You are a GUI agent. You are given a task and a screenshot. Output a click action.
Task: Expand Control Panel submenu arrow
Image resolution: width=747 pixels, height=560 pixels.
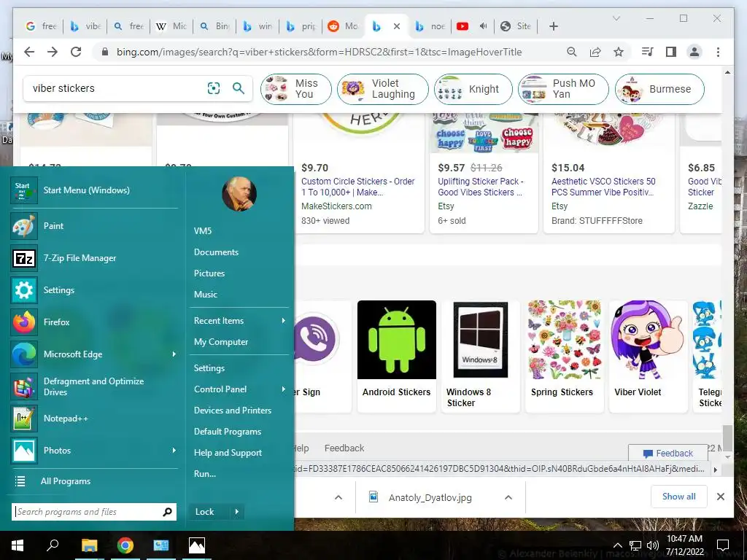coord(284,389)
